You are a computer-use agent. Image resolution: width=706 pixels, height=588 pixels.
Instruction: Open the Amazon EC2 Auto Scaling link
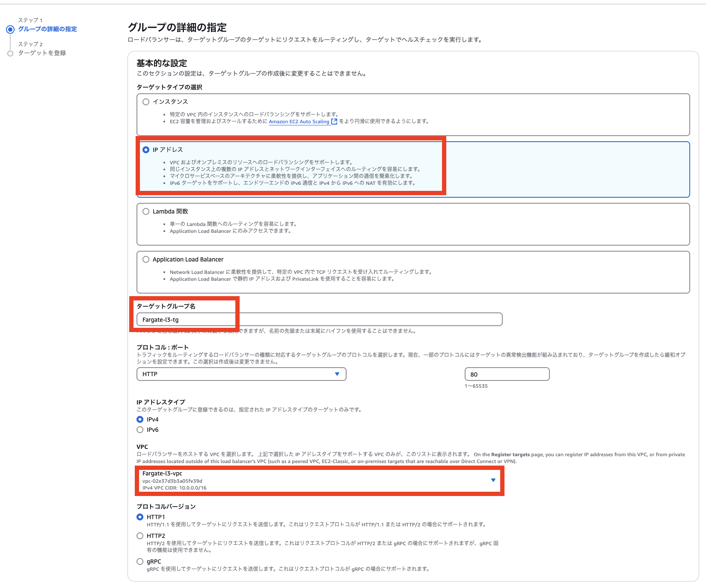coord(298,122)
